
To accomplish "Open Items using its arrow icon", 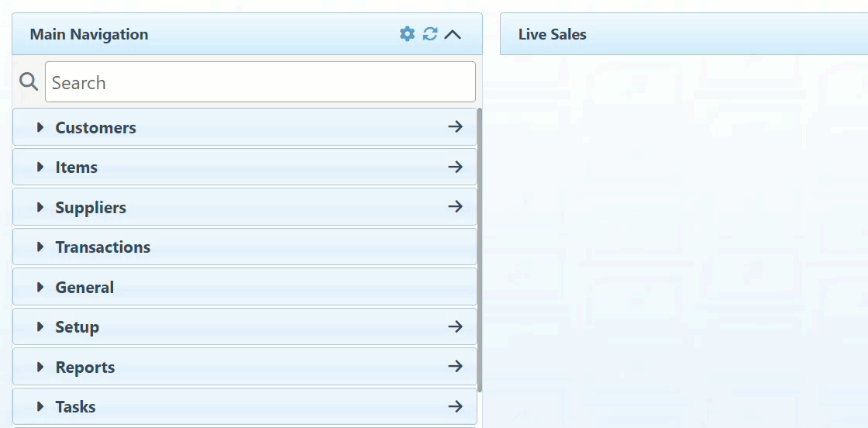I will click(x=456, y=167).
